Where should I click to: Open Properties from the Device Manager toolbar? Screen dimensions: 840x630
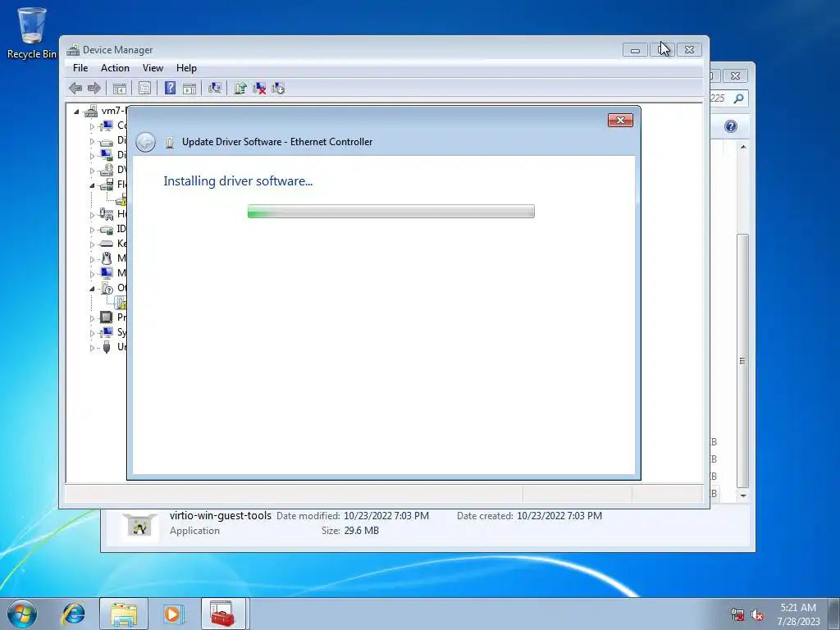tap(144, 89)
